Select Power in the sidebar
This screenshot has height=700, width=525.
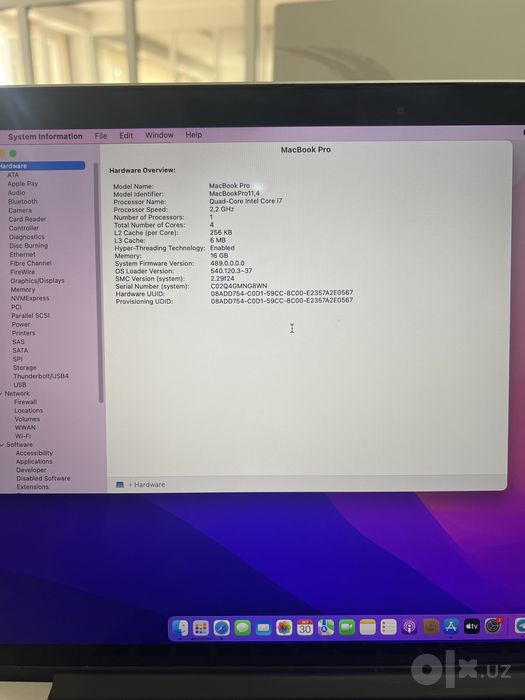[21, 324]
